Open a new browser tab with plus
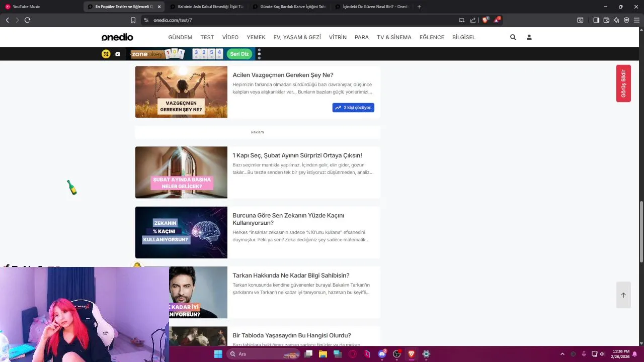Viewport: 644px width, 362px height. pos(419,7)
